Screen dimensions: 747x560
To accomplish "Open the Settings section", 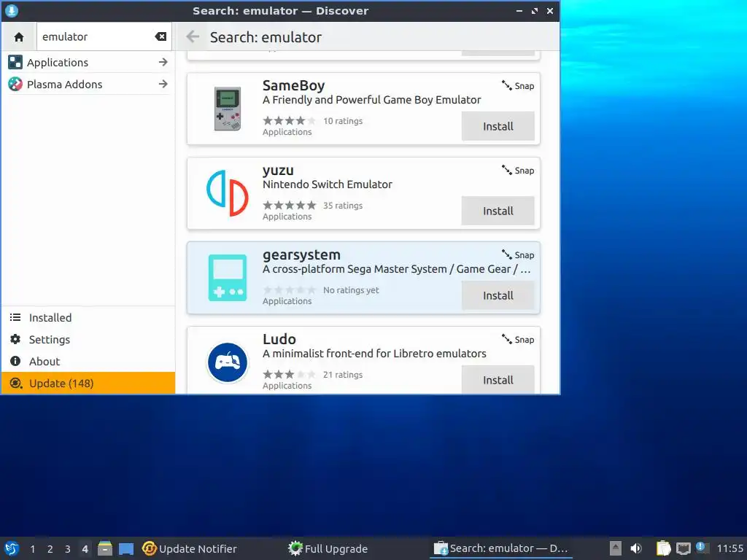I will pyautogui.click(x=88, y=340).
